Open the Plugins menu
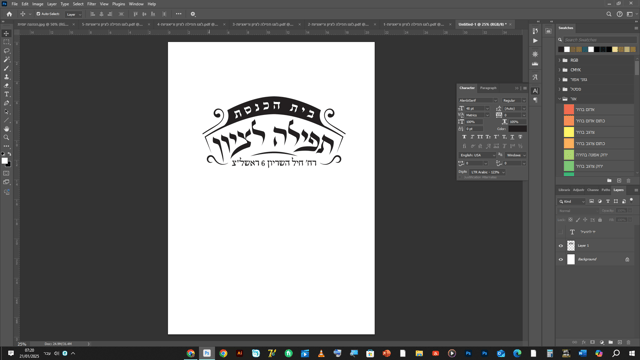 click(x=118, y=4)
